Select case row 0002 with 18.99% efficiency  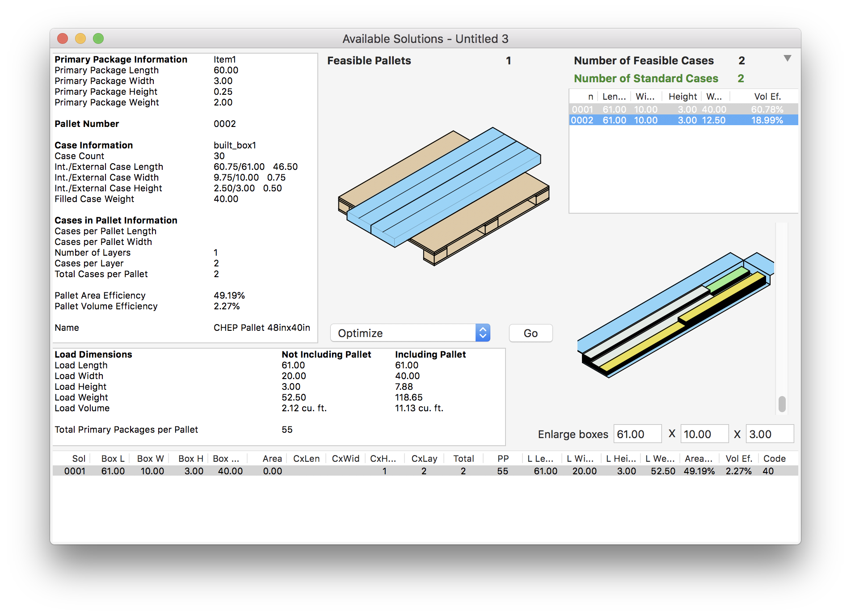pyautogui.click(x=683, y=120)
